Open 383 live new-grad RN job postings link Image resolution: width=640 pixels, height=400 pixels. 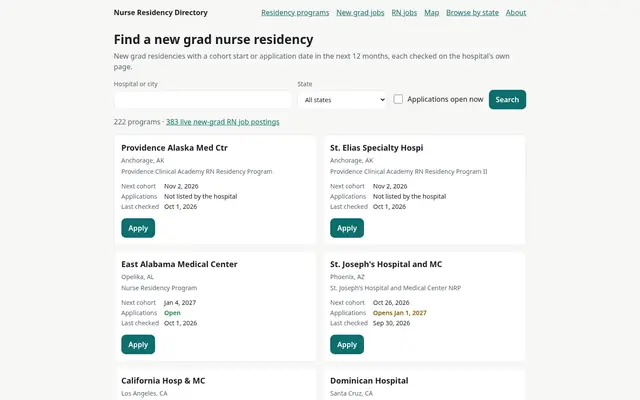point(222,122)
